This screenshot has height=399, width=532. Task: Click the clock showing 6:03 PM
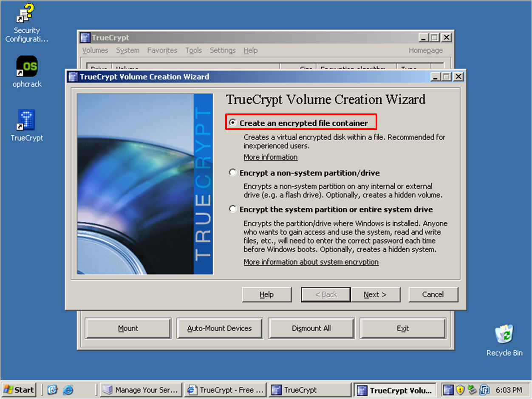coord(509,390)
